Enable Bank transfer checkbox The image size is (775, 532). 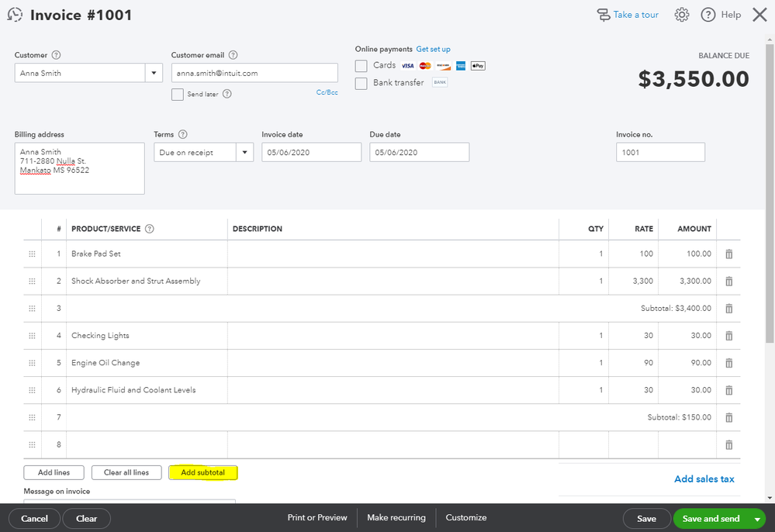point(362,84)
